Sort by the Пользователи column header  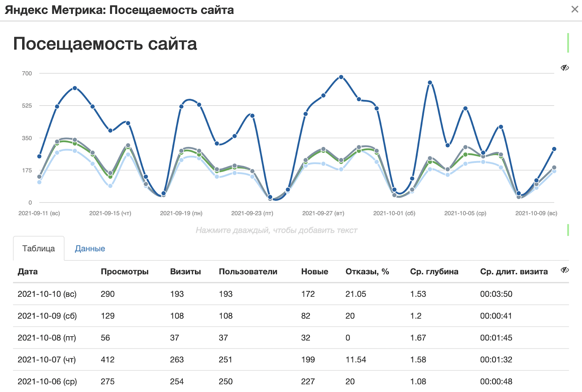click(248, 272)
